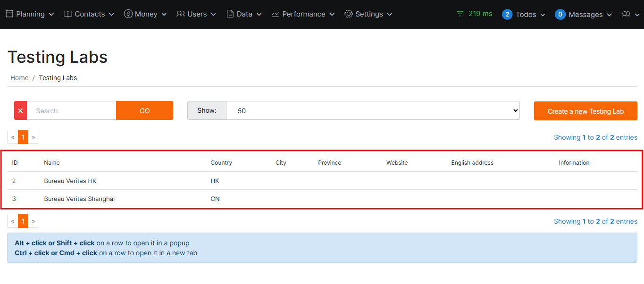
Task: Click the Performance chart icon
Action: (276, 14)
